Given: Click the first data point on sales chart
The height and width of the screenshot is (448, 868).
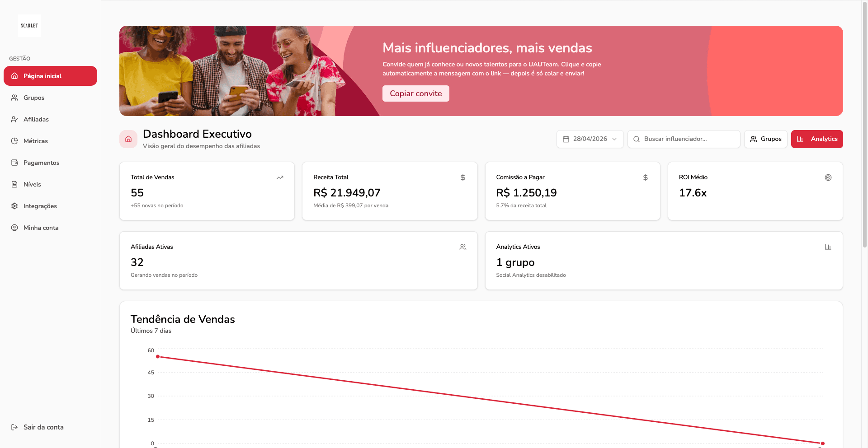Looking at the screenshot, I should pos(158,357).
